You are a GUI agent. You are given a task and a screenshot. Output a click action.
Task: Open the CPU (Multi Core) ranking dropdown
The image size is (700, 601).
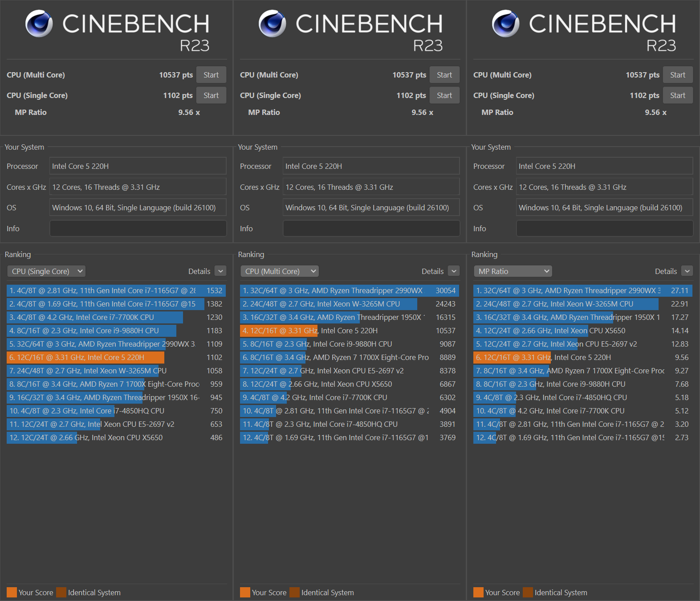pyautogui.click(x=280, y=271)
